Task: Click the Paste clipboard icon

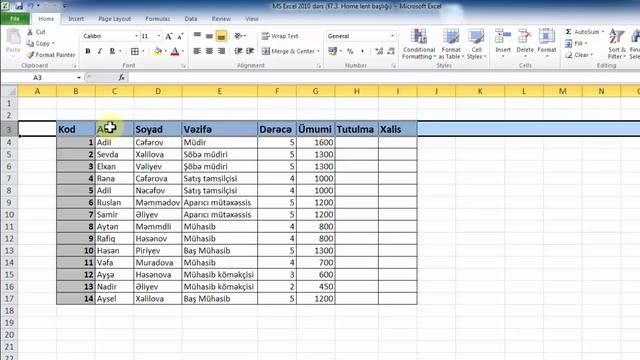Action: click(x=13, y=38)
